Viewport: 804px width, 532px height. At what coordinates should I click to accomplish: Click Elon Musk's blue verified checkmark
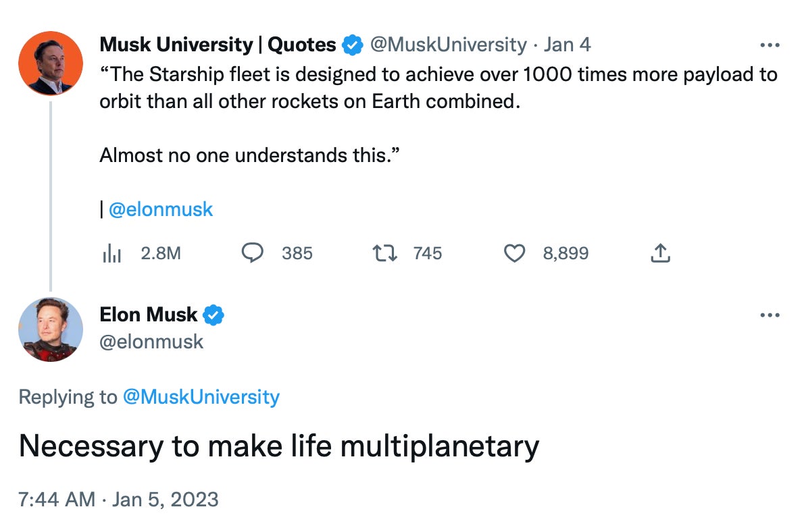pos(213,315)
